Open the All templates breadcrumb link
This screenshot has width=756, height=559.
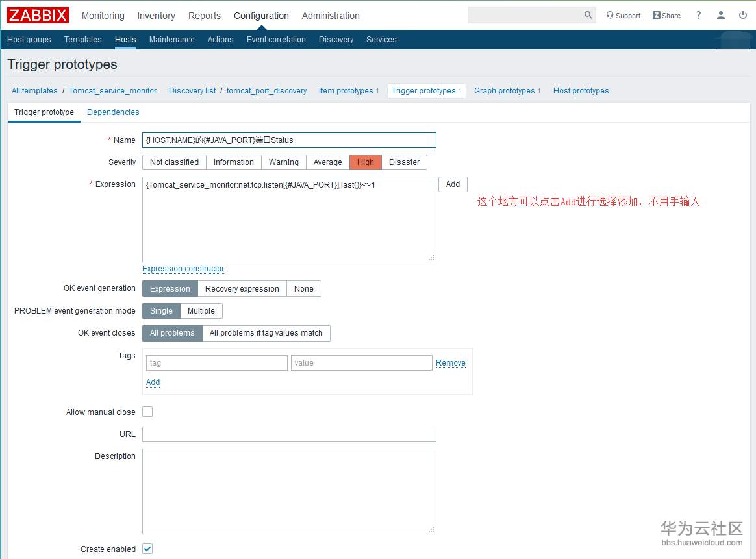[x=34, y=91]
